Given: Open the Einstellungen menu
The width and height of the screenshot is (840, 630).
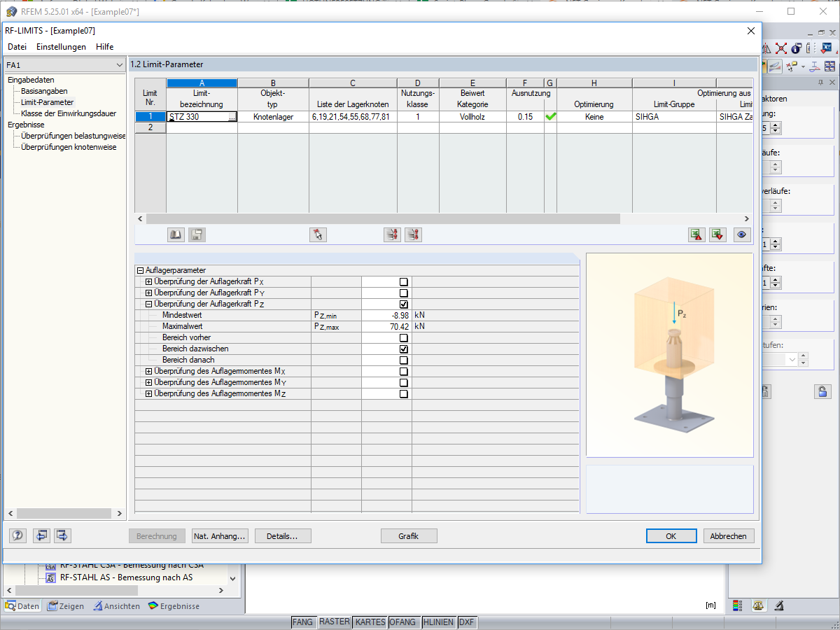Looking at the screenshot, I should pyautogui.click(x=62, y=47).
